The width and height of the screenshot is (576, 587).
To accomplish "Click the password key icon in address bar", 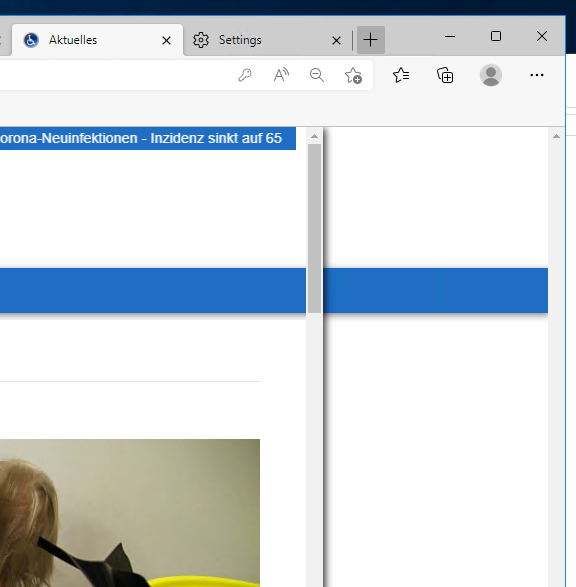I will (245, 75).
